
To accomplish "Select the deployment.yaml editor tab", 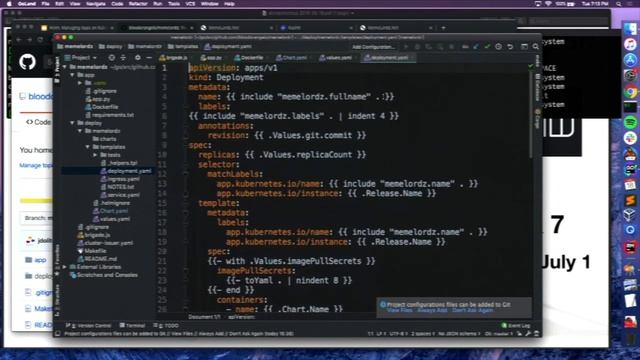I will 387,58.
